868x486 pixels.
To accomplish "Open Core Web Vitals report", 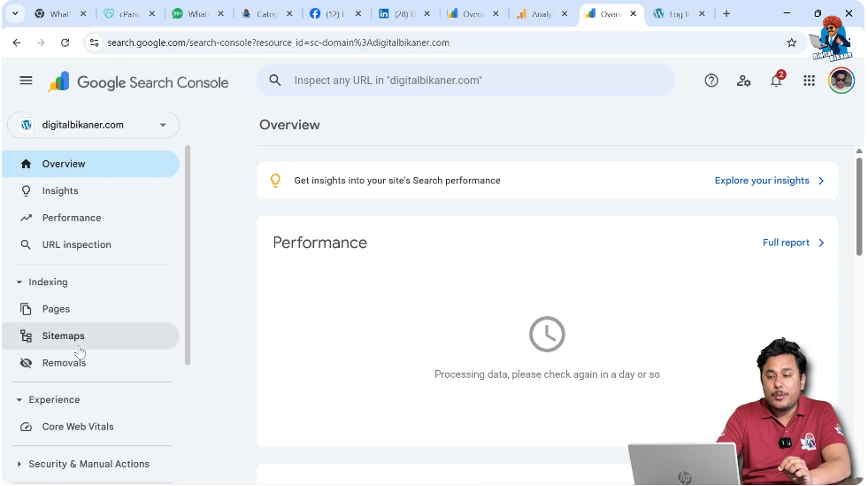I will tap(90, 427).
